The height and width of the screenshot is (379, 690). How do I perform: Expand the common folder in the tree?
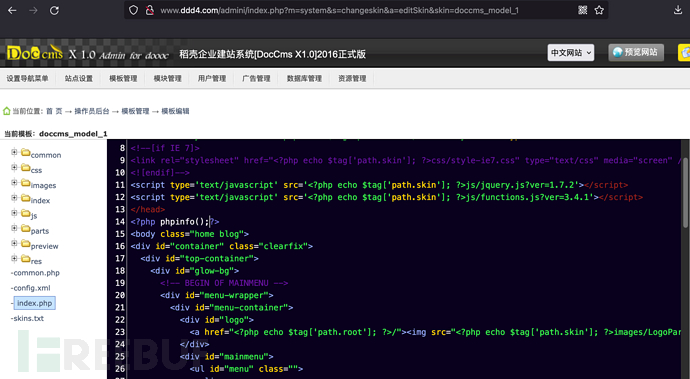tap(14, 152)
